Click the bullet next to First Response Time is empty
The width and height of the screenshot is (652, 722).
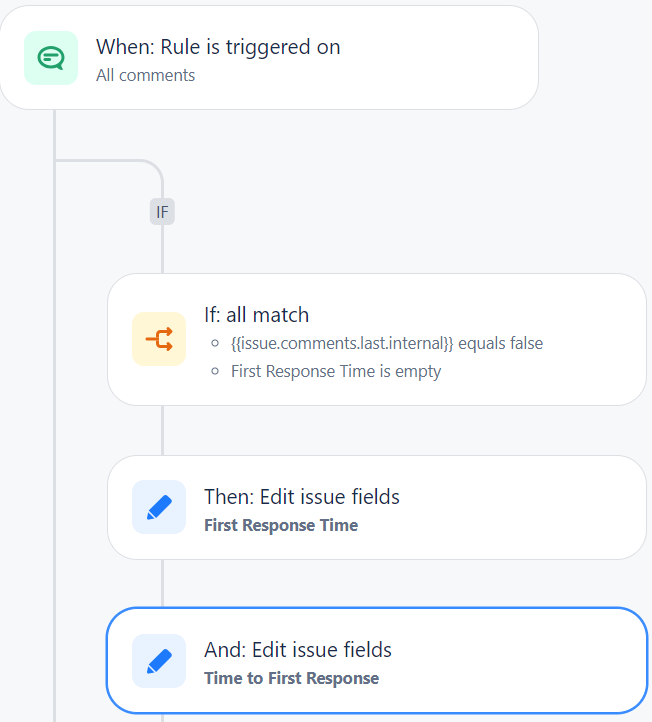215,371
